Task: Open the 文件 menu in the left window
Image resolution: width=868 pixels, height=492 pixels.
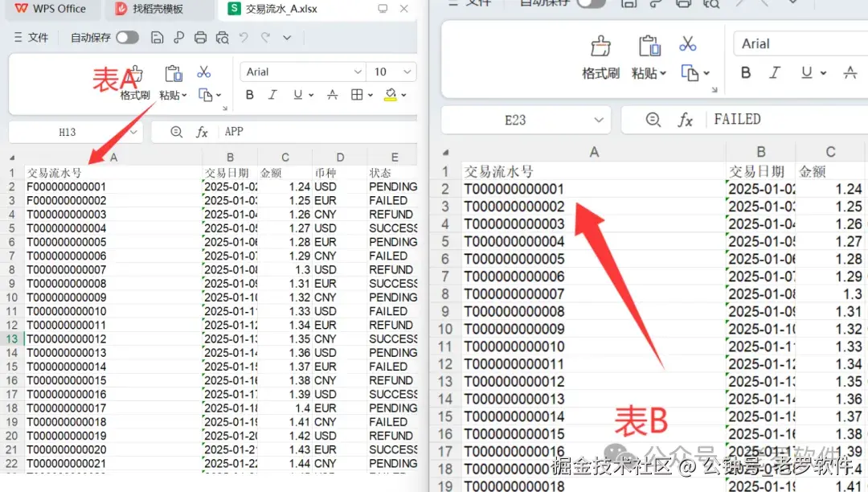Action: pos(31,38)
